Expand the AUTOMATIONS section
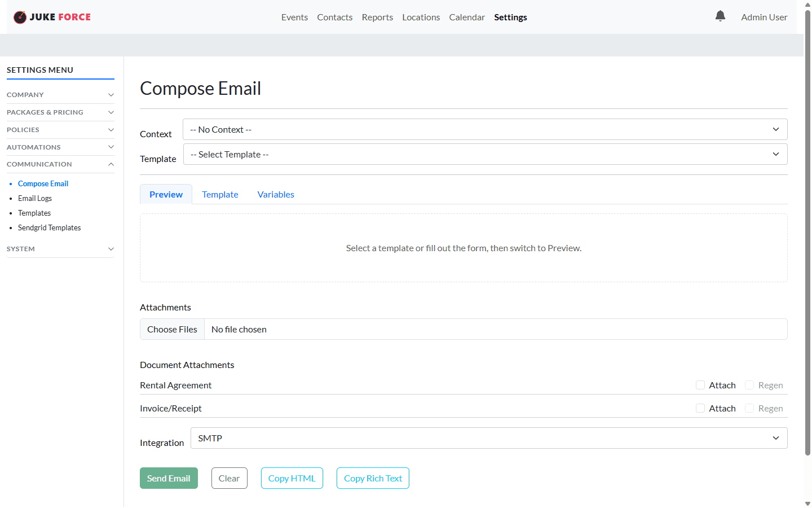Screen dimensions: 812x508 tap(60, 147)
